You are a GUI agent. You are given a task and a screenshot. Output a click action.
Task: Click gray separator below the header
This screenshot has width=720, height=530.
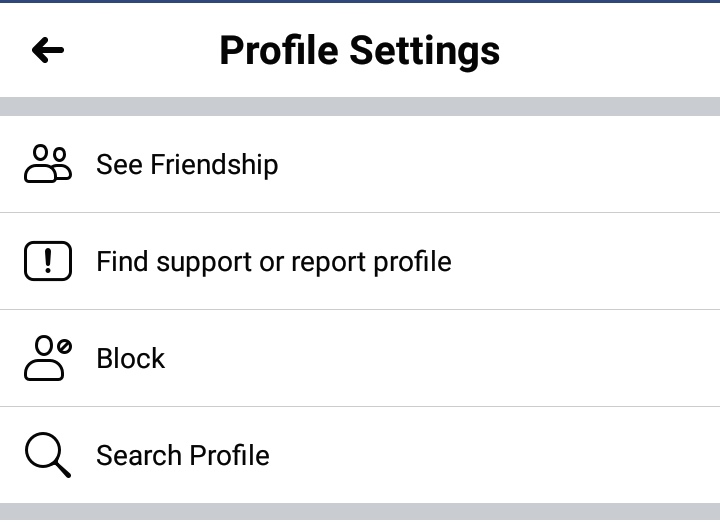tap(360, 106)
